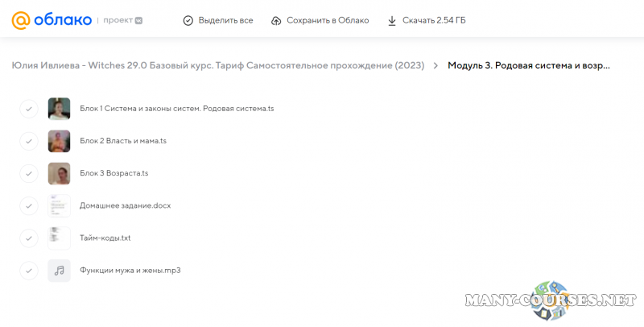This screenshot has width=644, height=327.
Task: Open the music note icon of the mp3 file
Action: [59, 271]
